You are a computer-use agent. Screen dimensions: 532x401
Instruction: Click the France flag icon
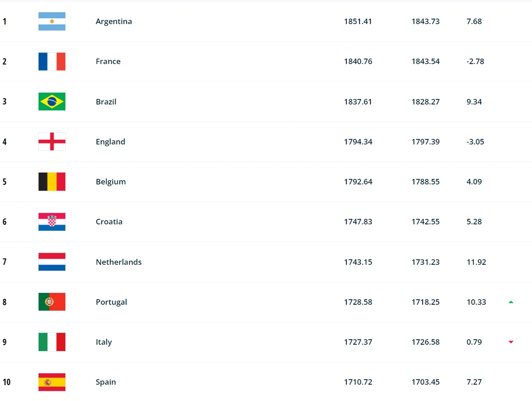(x=52, y=61)
